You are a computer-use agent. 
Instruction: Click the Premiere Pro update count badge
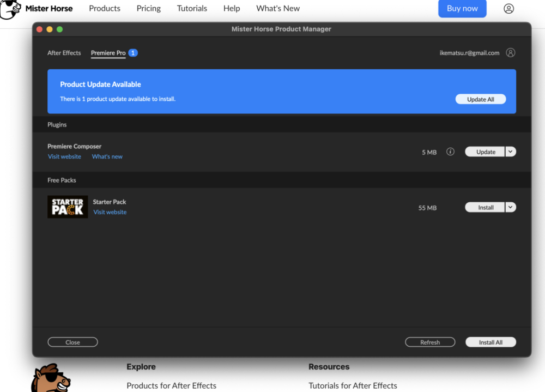(x=133, y=53)
